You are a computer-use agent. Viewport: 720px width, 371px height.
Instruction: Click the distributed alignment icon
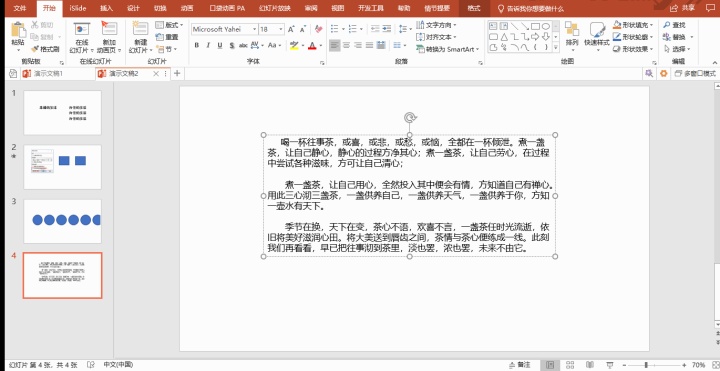[381, 45]
